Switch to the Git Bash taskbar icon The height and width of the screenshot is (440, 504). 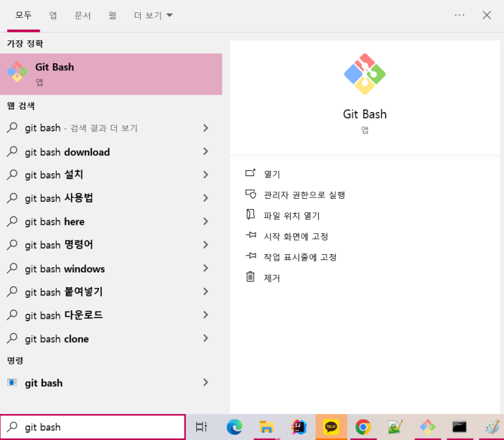428,427
